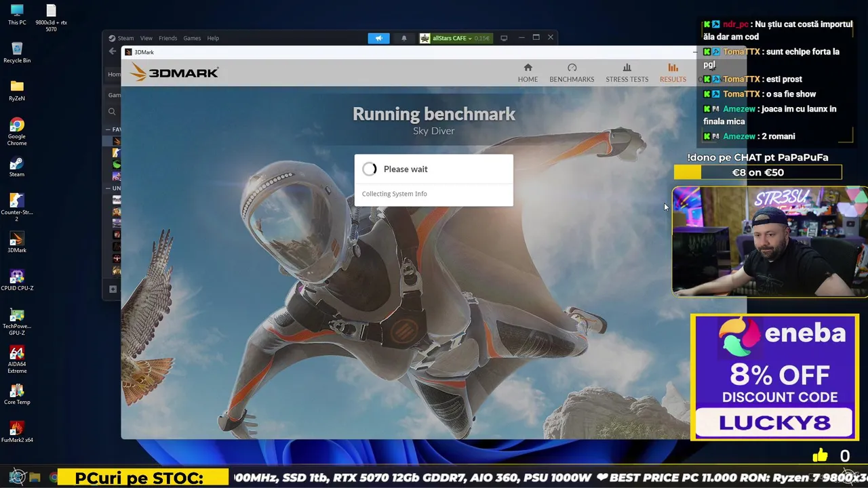
Task: Click Add a Game plus button
Action: [x=113, y=289]
